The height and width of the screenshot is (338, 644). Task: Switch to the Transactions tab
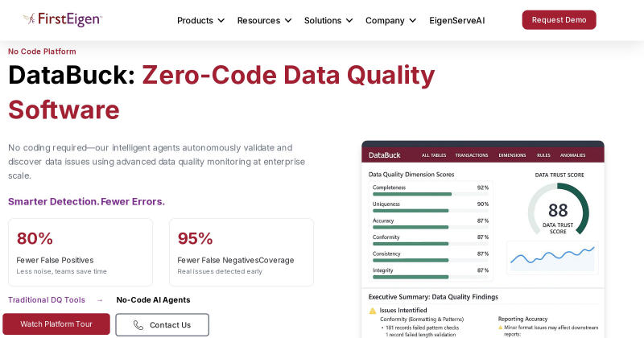(472, 155)
